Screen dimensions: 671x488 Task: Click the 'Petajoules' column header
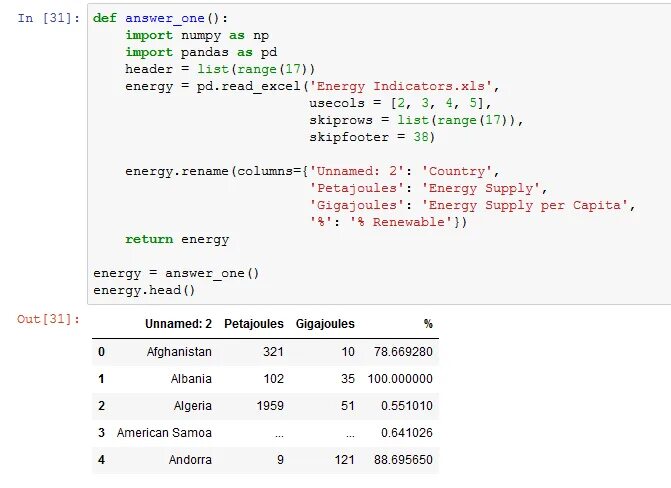[x=254, y=324]
